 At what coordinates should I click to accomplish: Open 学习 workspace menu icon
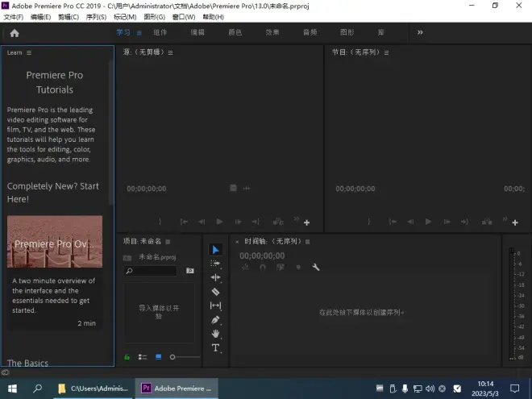pyautogui.click(x=139, y=32)
